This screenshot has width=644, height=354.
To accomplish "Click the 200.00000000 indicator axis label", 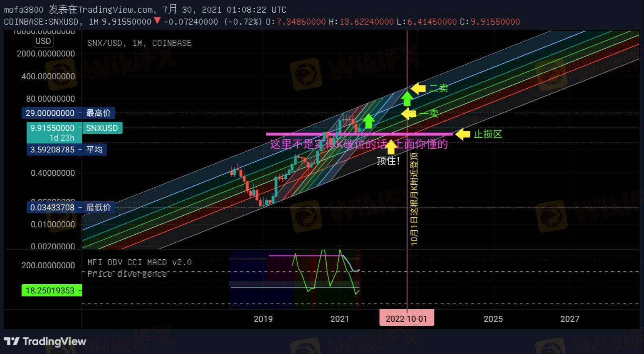I will (48, 265).
